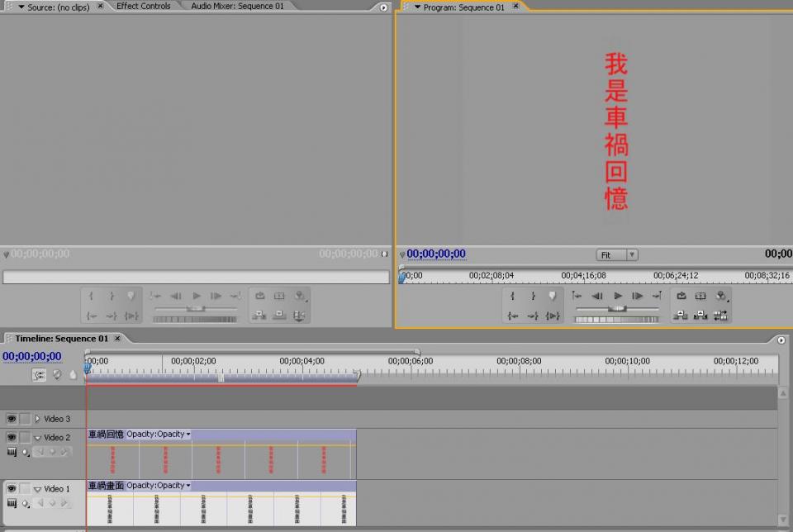793x532 pixels.
Task: Toggle lock box for Video 3 track
Action: (25, 419)
